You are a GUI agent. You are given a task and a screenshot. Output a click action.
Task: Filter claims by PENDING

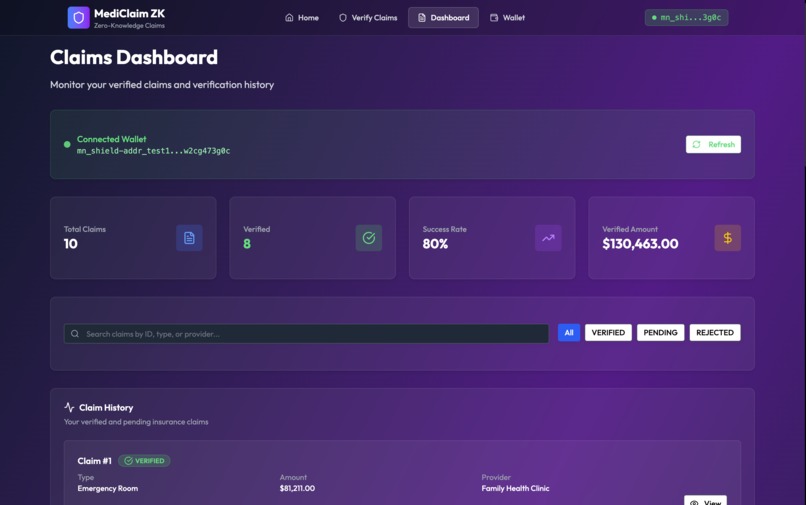pyautogui.click(x=660, y=333)
